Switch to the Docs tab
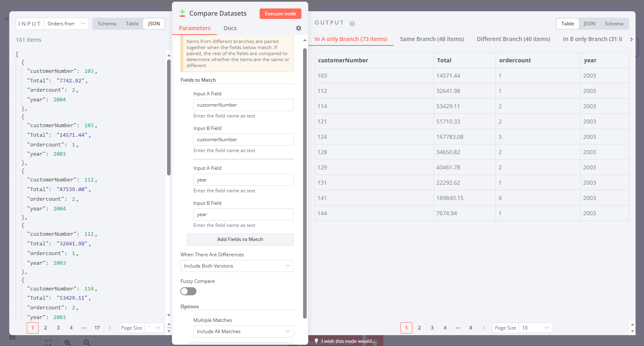This screenshot has width=644, height=346. (x=230, y=28)
